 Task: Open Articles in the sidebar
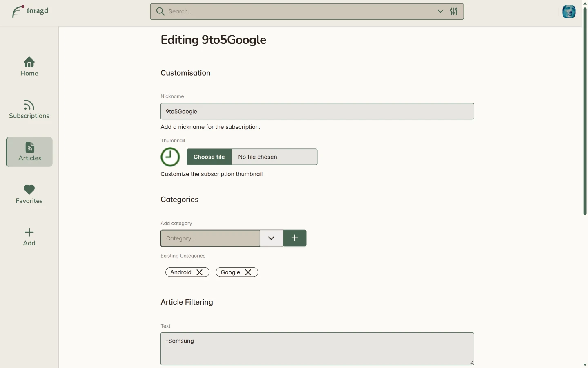pyautogui.click(x=29, y=152)
